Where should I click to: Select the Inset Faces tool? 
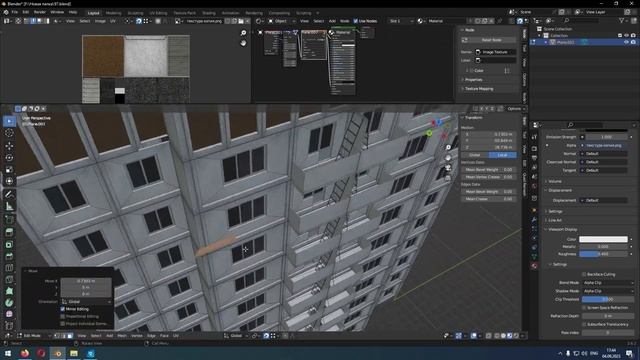pyautogui.click(x=9, y=244)
